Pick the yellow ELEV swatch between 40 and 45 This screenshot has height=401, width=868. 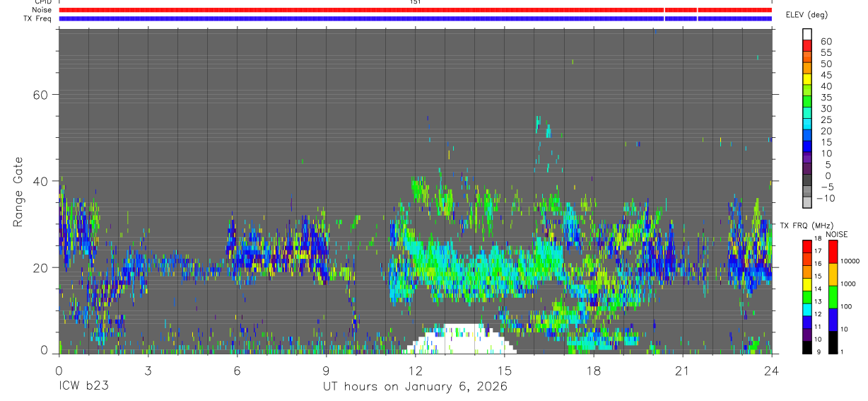(808, 80)
